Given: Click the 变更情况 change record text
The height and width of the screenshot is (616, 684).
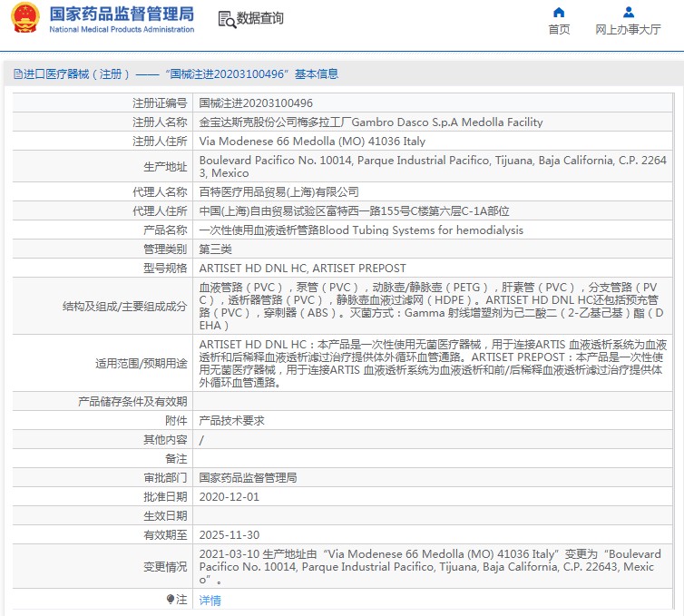Looking at the screenshot, I should click(x=430, y=567).
